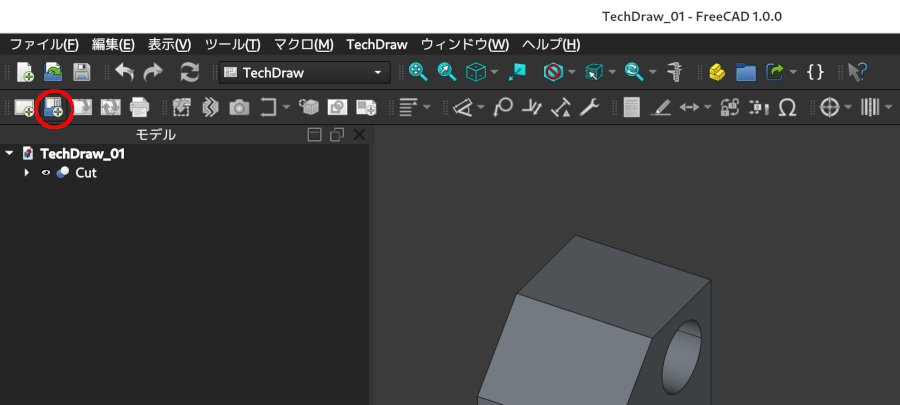900x405 pixels.
Task: Open the extend/shorten line dropdown arrow
Action: point(708,107)
